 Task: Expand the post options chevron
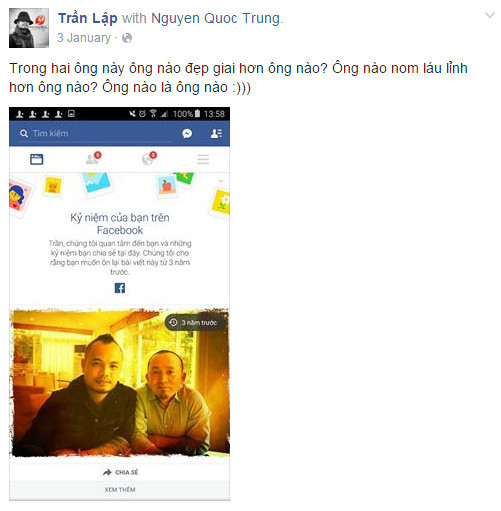[489, 15]
